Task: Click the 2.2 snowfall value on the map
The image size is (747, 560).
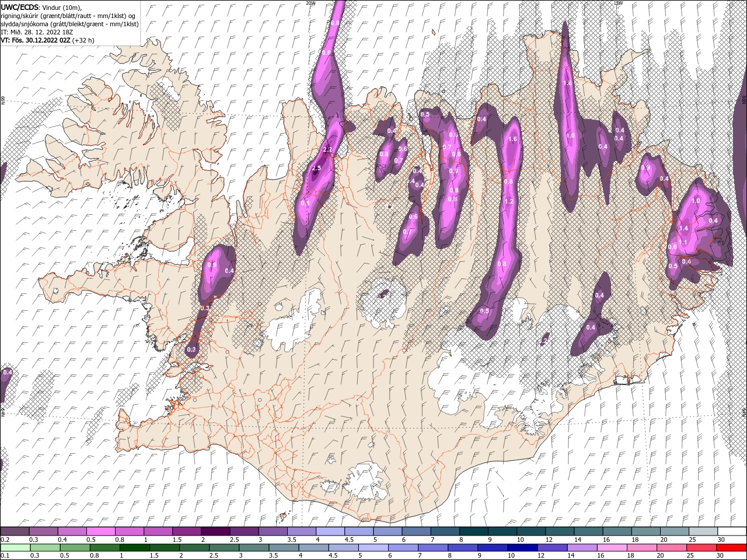Action: tap(327, 150)
